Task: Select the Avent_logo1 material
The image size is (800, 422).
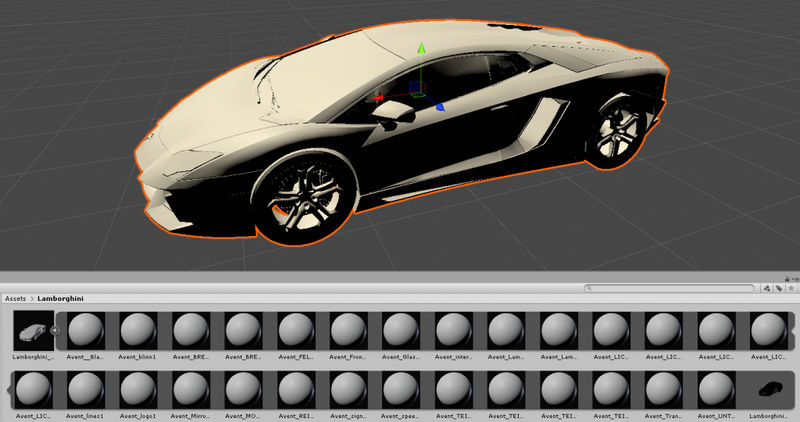Action: (138, 390)
